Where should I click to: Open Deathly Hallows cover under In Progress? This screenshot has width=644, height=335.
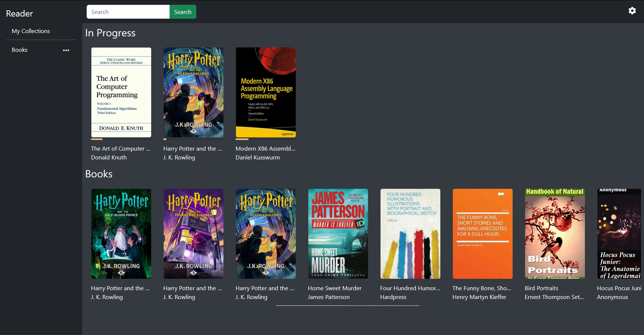pyautogui.click(x=193, y=93)
